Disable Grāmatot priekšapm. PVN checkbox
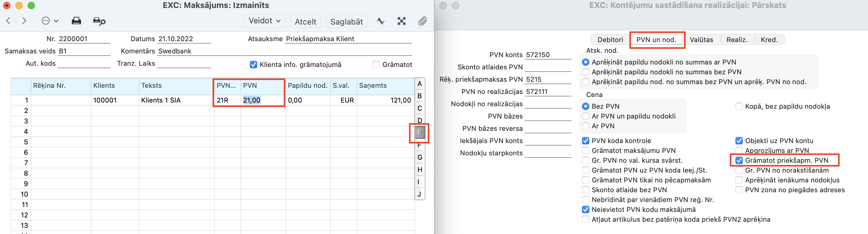This screenshot has width=868, height=234. 739,160
